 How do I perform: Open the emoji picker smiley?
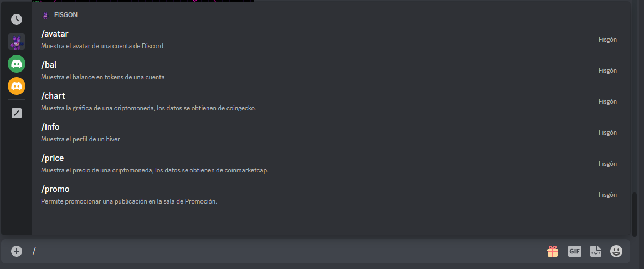[616, 251]
